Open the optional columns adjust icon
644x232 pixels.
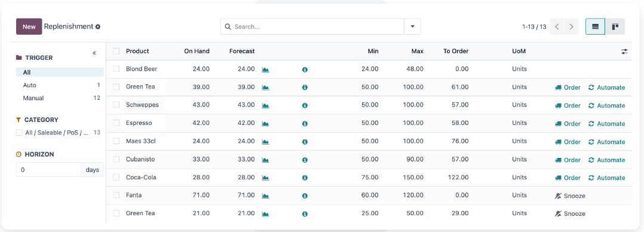624,51
